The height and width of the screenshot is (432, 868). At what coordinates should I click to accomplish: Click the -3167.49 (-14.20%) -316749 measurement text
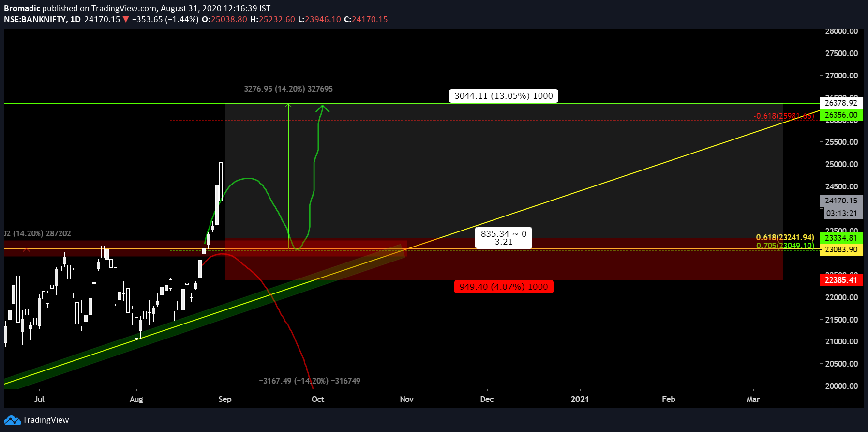pos(310,381)
